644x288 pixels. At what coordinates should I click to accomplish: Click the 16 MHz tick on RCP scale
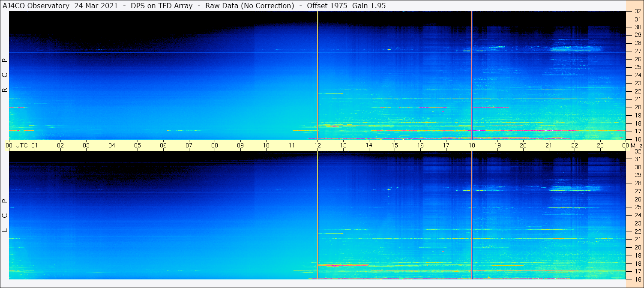(x=638, y=139)
